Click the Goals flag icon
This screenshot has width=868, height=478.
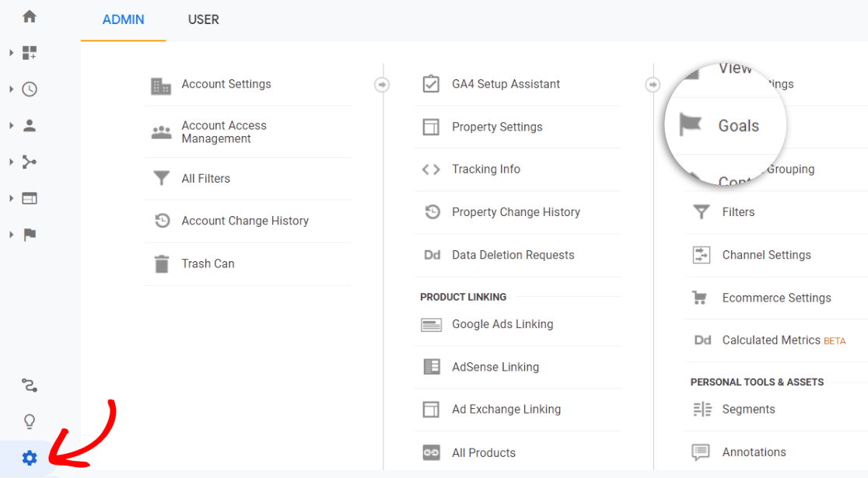coord(691,125)
